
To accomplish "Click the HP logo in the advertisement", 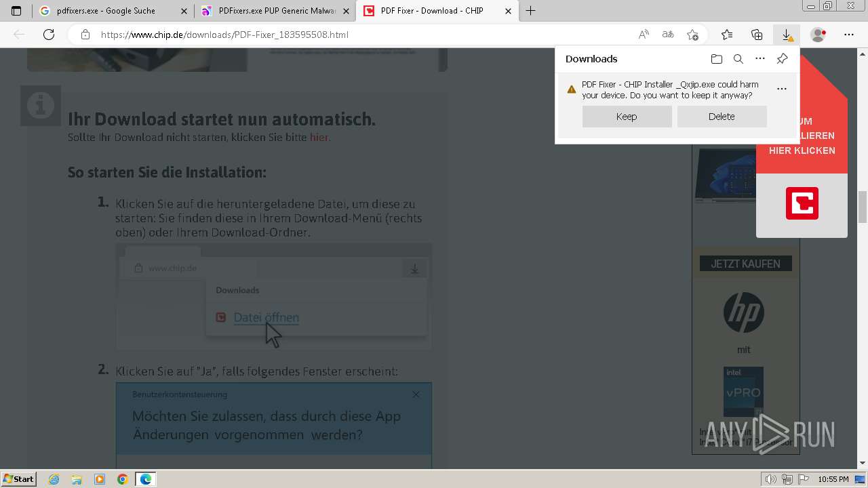I will [x=744, y=312].
